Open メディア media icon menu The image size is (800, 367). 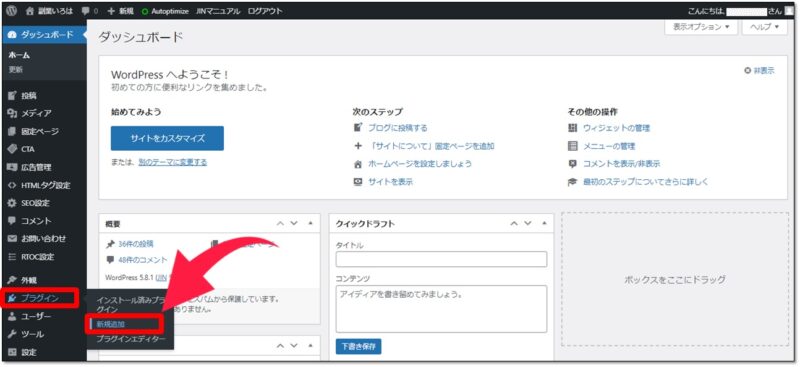click(x=30, y=113)
